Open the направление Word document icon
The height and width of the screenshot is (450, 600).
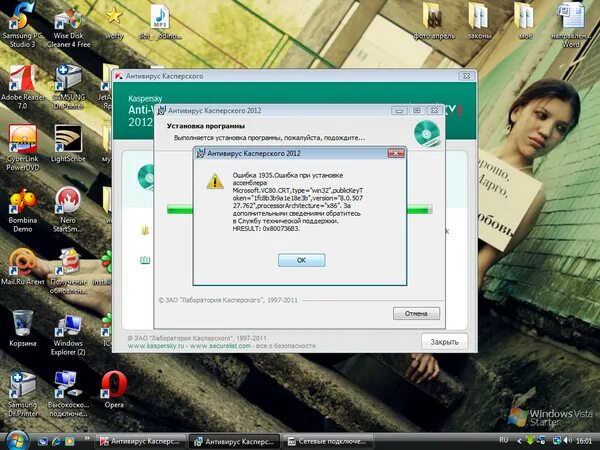point(571,25)
